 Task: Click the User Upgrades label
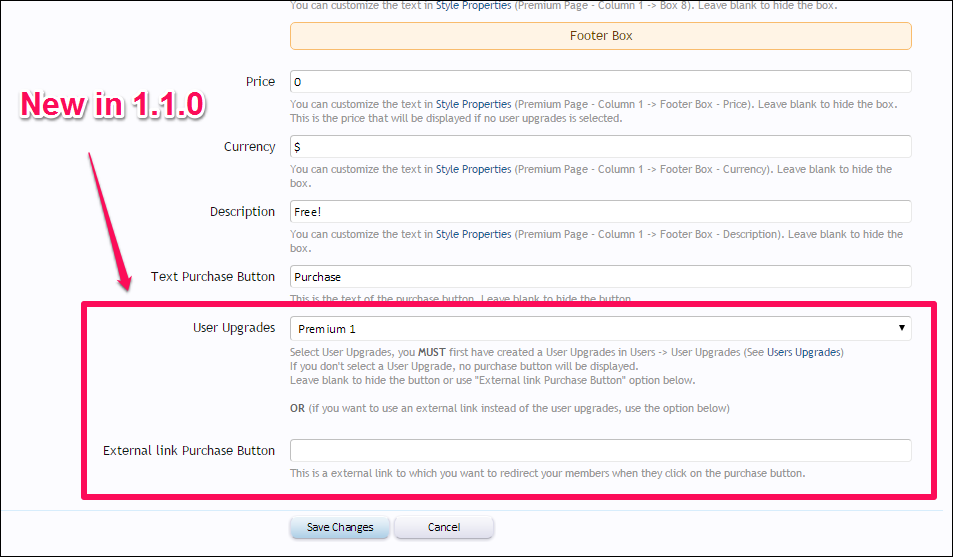pyautogui.click(x=234, y=328)
